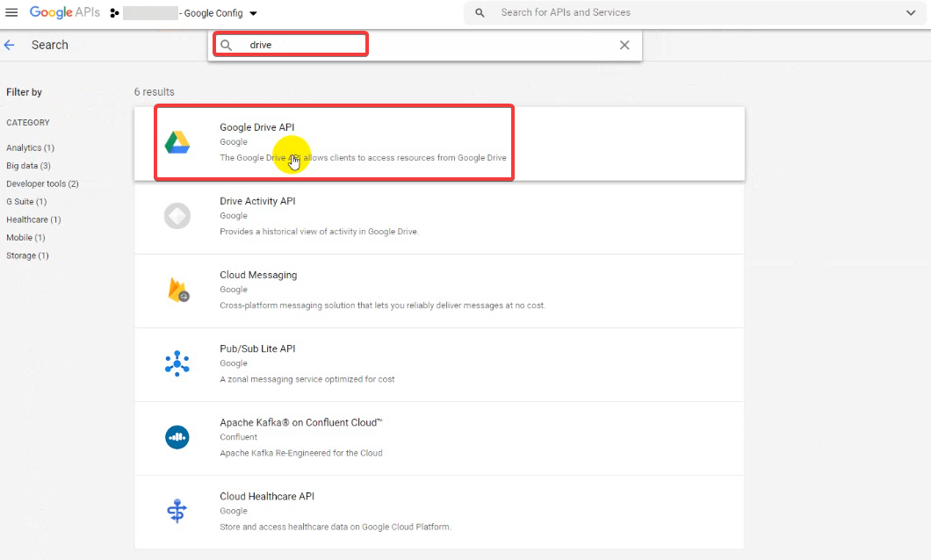
Task: Click the Google Drive API triangle icon
Action: [177, 142]
